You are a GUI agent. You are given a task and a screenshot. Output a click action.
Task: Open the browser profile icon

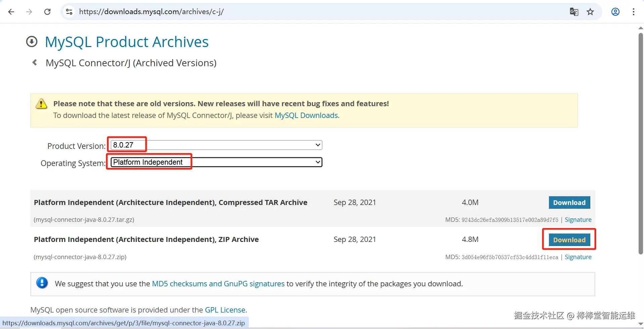(x=615, y=12)
